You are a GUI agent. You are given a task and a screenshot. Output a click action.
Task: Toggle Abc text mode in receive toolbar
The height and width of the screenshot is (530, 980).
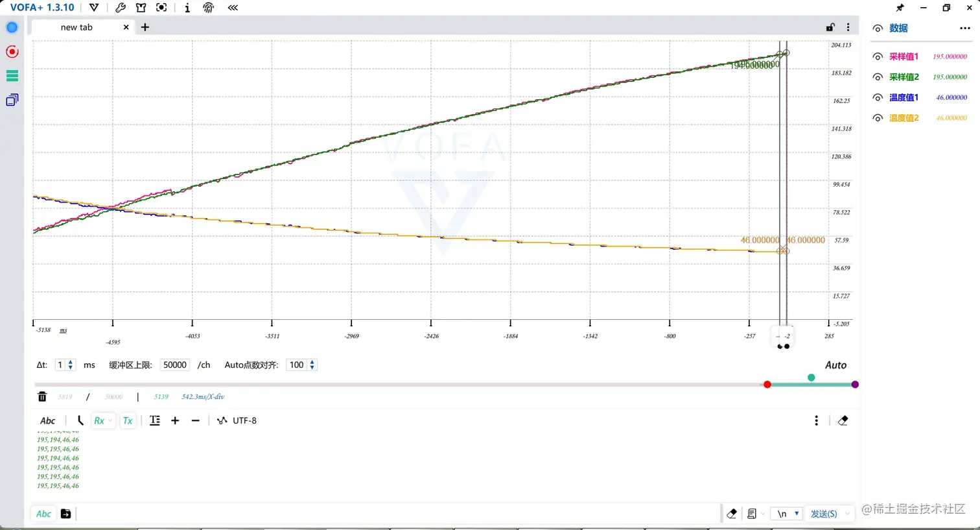tap(48, 421)
